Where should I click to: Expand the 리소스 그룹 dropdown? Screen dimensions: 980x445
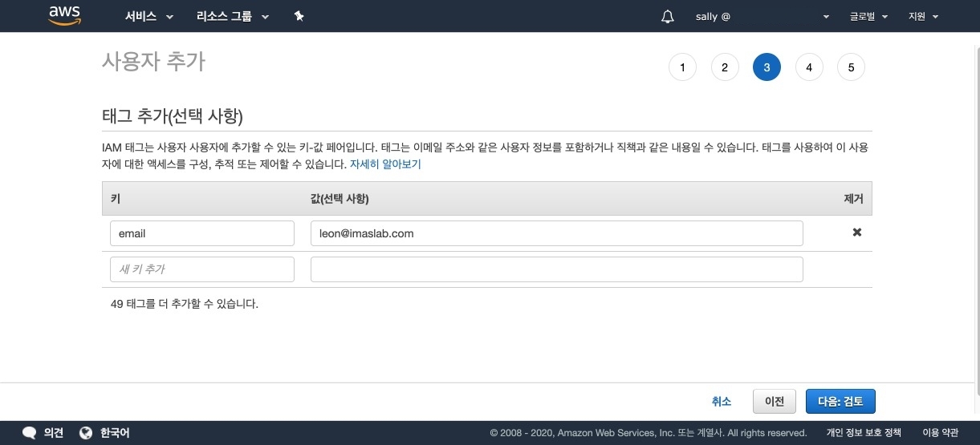(x=232, y=17)
